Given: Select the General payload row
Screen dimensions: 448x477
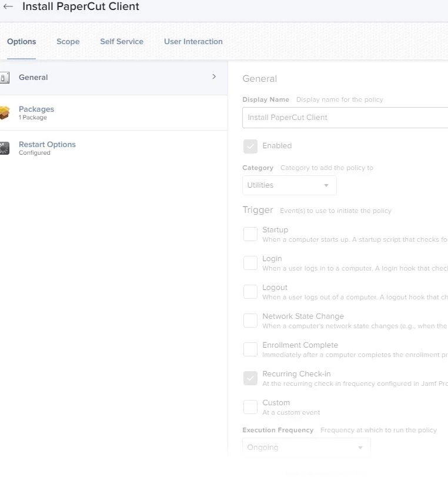Looking at the screenshot, I should [x=113, y=78].
